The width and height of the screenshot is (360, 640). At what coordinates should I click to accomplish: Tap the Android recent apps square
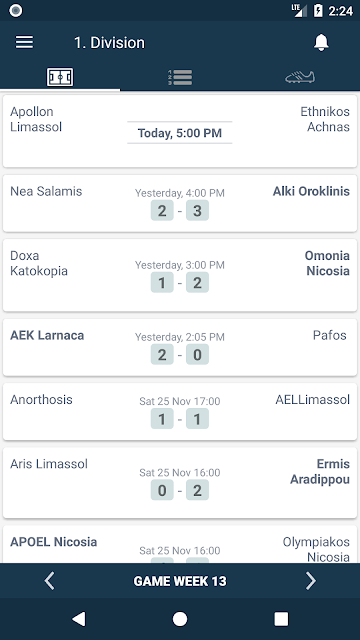281,619
